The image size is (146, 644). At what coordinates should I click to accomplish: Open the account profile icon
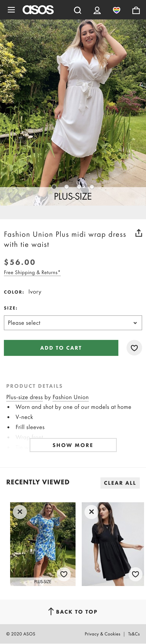pos(97,10)
